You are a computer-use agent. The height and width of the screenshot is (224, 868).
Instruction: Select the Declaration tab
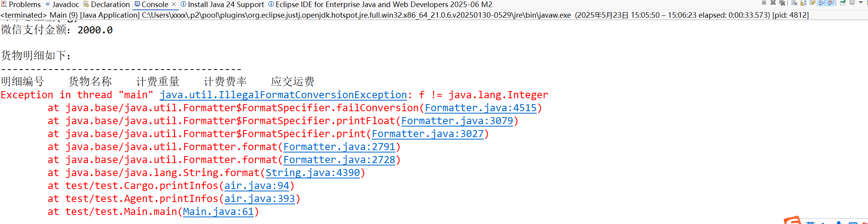(x=106, y=4)
